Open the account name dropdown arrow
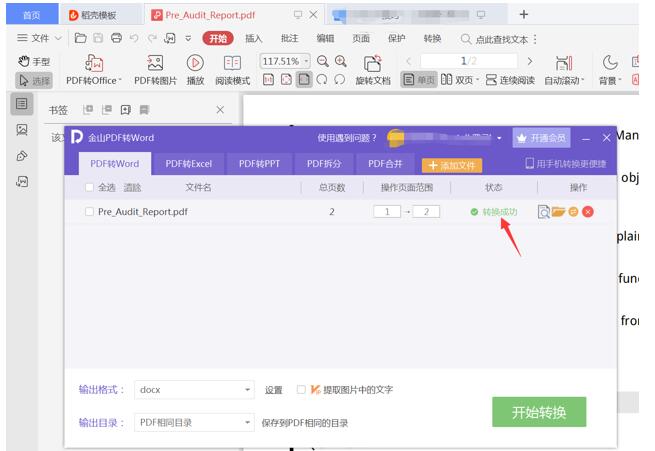This screenshot has width=655, height=451. click(499, 138)
